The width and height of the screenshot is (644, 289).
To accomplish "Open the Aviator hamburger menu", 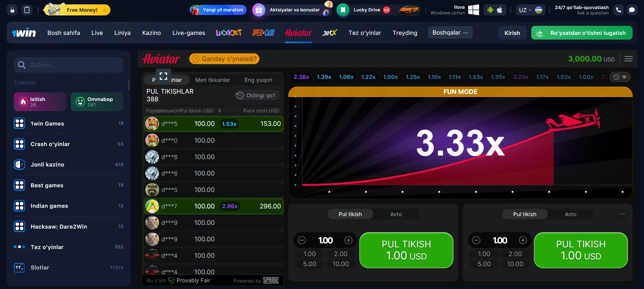I will click(628, 59).
